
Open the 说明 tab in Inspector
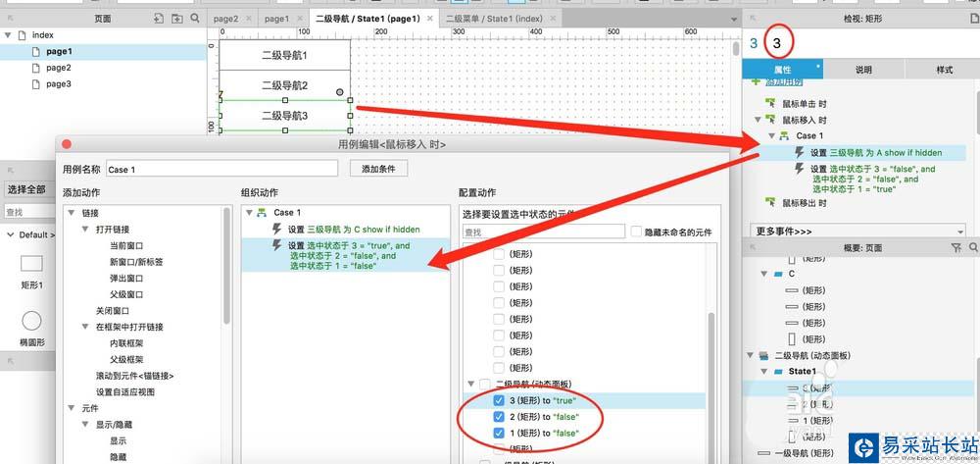[863, 70]
